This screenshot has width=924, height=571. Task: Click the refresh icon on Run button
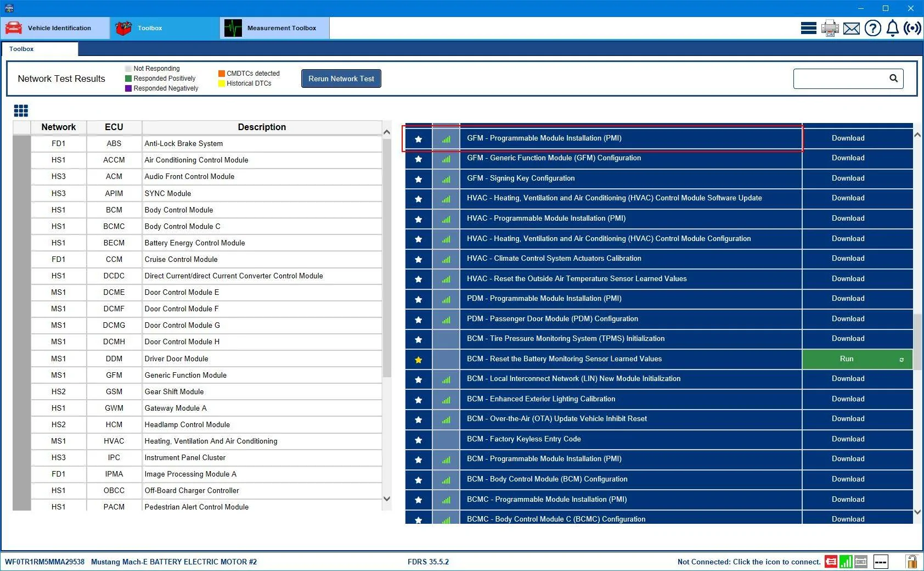[x=902, y=360]
